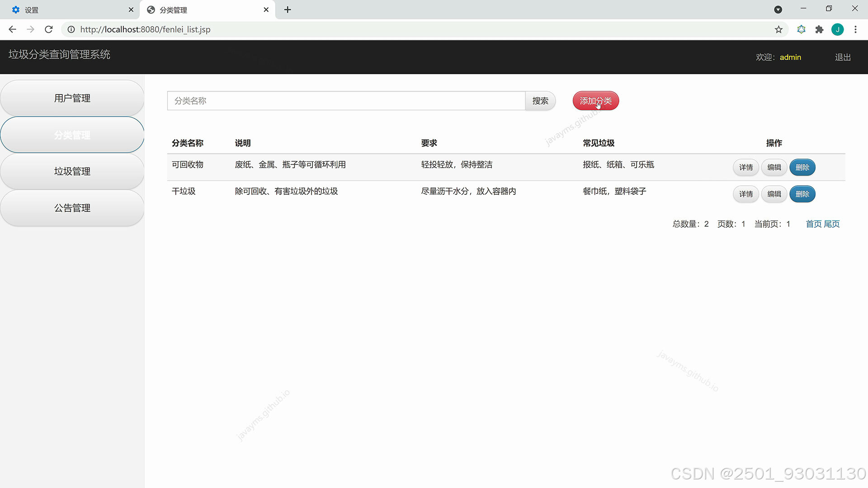The image size is (868, 488).
Task: Click the 说明 column header
Action: [243, 143]
